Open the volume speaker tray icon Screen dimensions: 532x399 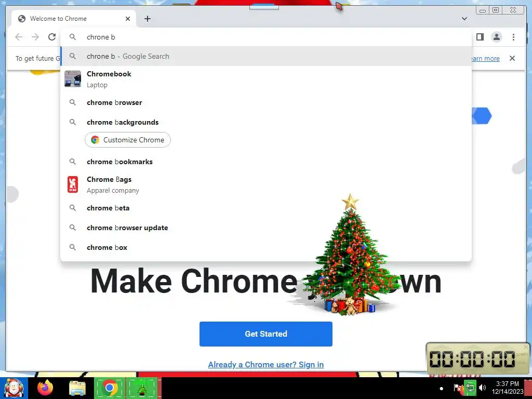[x=483, y=388]
